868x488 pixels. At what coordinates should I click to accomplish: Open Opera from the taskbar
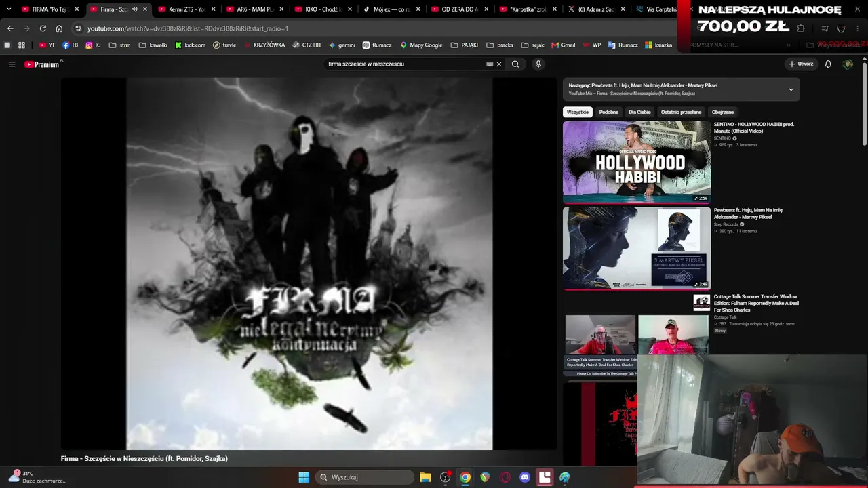coord(505,477)
